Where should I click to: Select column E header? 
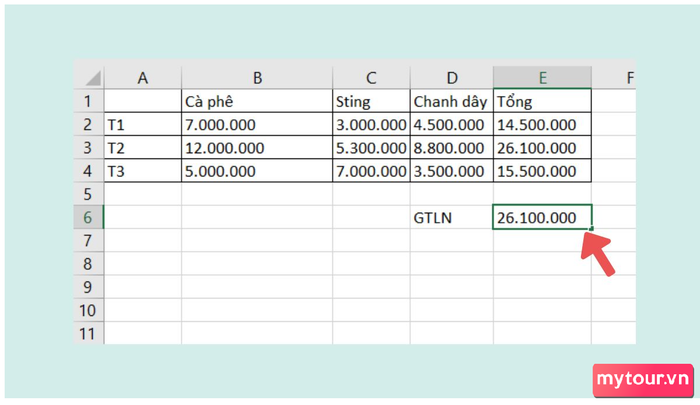coord(542,78)
